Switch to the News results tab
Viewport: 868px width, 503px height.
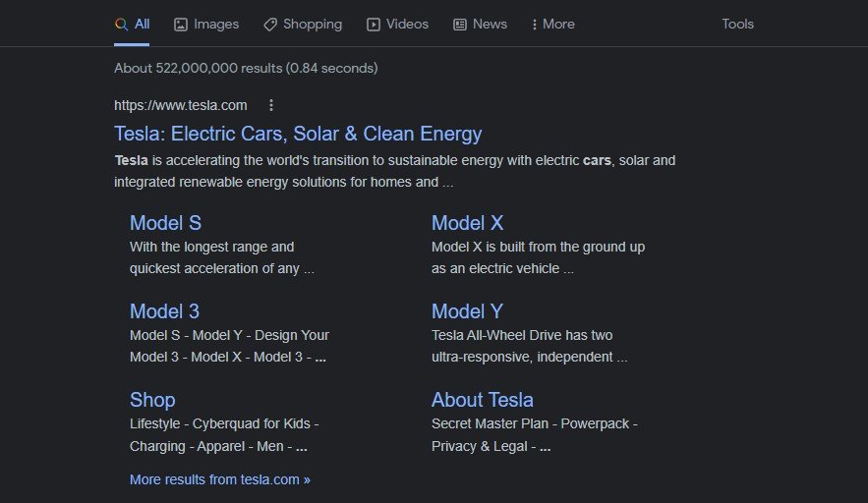[x=480, y=25]
